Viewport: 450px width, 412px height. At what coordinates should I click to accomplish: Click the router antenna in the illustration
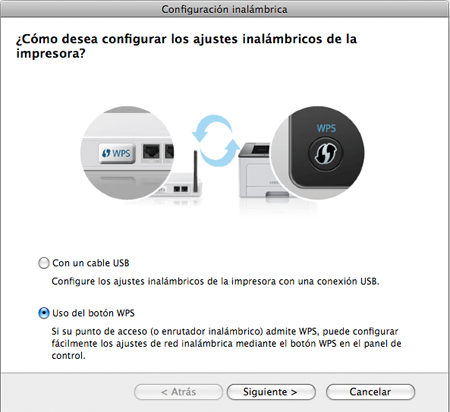pos(196,171)
